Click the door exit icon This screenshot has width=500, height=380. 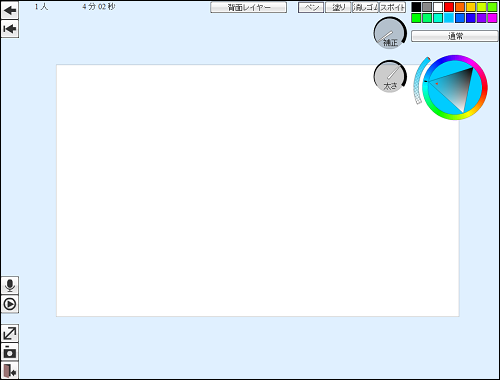[10, 370]
